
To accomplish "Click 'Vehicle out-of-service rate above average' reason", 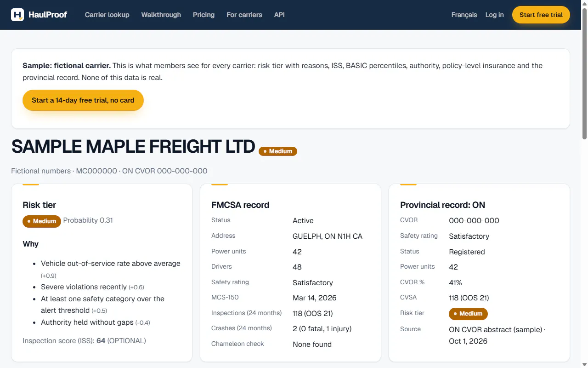I will click(x=111, y=269).
